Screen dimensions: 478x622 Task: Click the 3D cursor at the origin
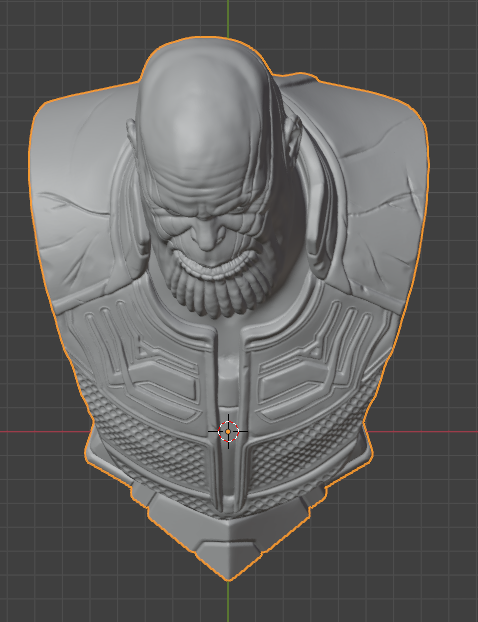coord(228,431)
